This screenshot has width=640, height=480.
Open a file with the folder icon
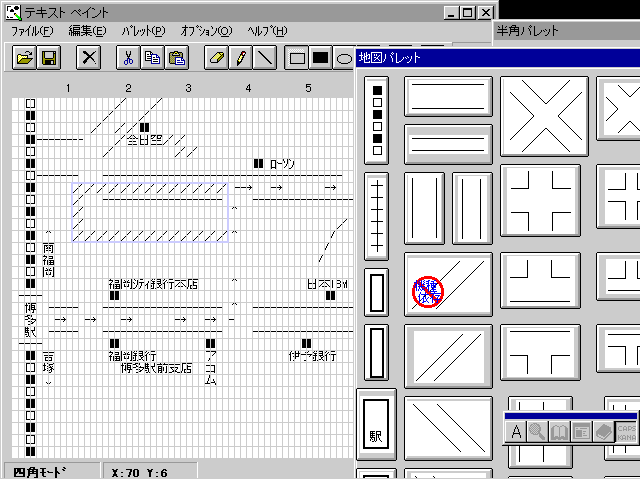point(24,58)
